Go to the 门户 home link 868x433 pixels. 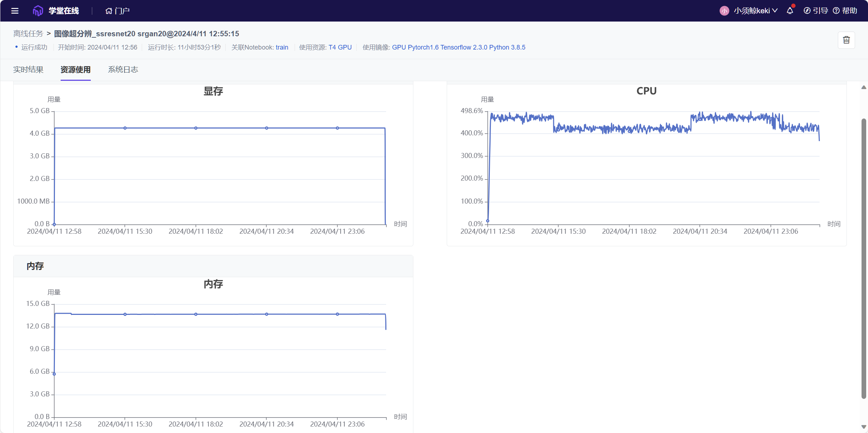coord(117,11)
